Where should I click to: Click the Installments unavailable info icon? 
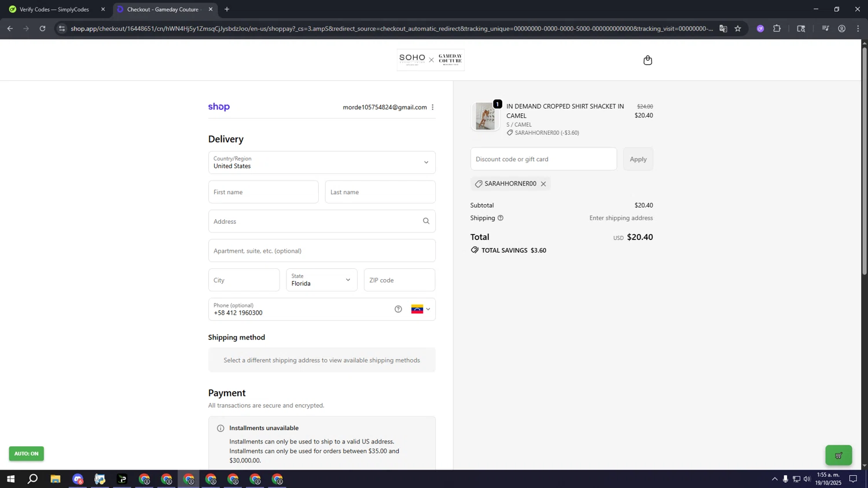pyautogui.click(x=220, y=428)
